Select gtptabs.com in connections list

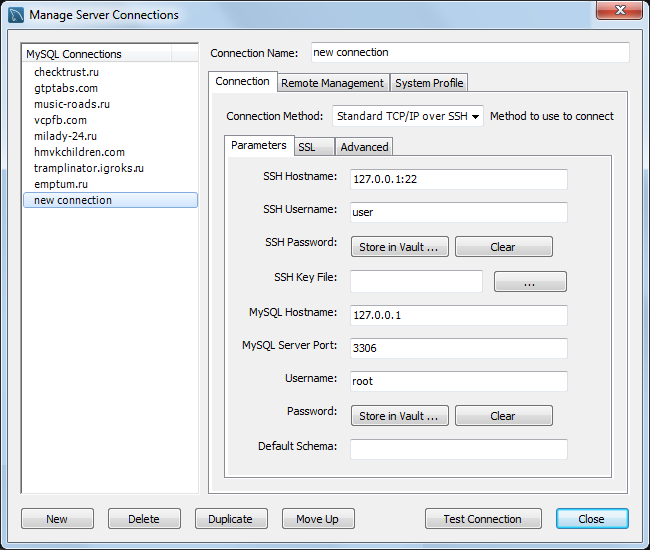(110, 88)
